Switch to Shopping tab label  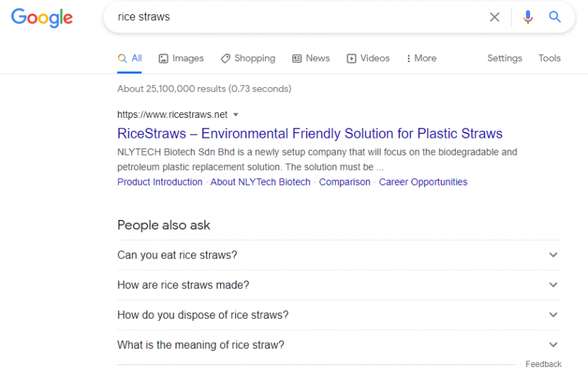coord(254,59)
